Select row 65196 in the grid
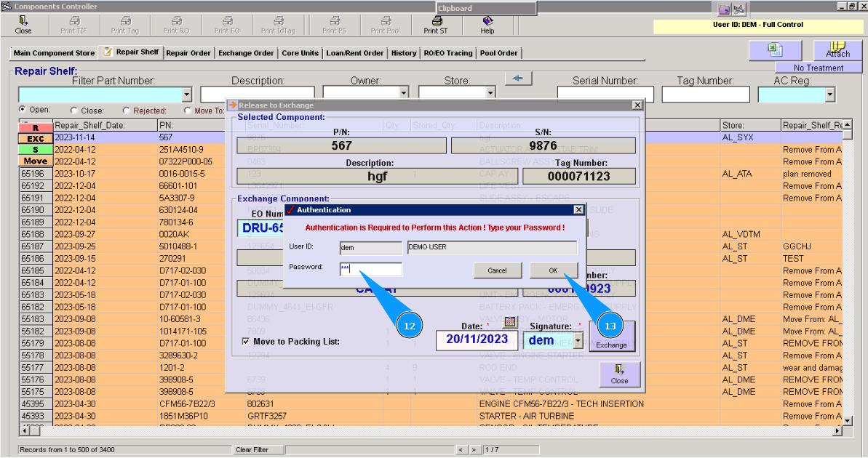Viewport: 868px width, 458px height. pyautogui.click(x=36, y=174)
